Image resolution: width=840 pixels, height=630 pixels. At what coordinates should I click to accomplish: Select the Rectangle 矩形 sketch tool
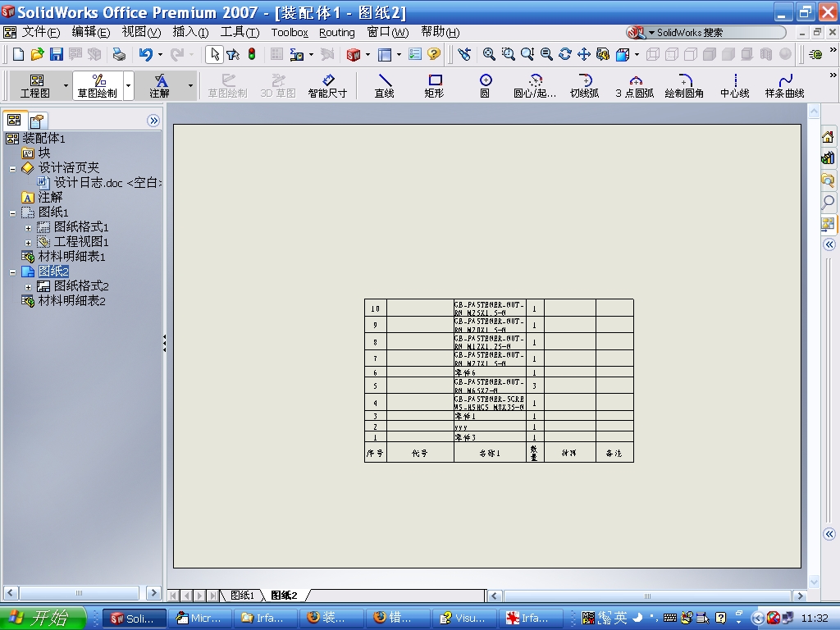pos(434,85)
